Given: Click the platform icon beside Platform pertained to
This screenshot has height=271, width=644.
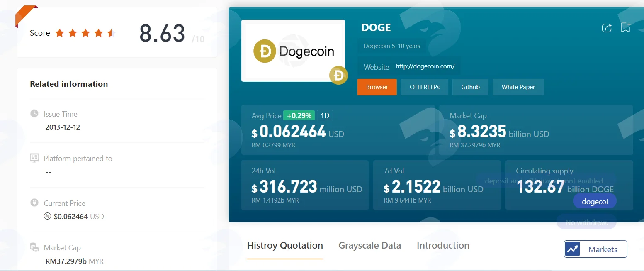Looking at the screenshot, I should tap(34, 158).
